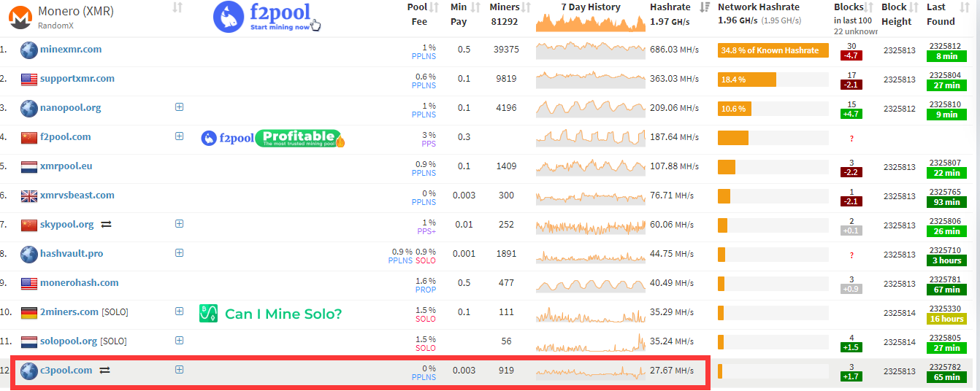Click the US flag beside monerohash.com
The width and height of the screenshot is (980, 391).
click(x=29, y=284)
